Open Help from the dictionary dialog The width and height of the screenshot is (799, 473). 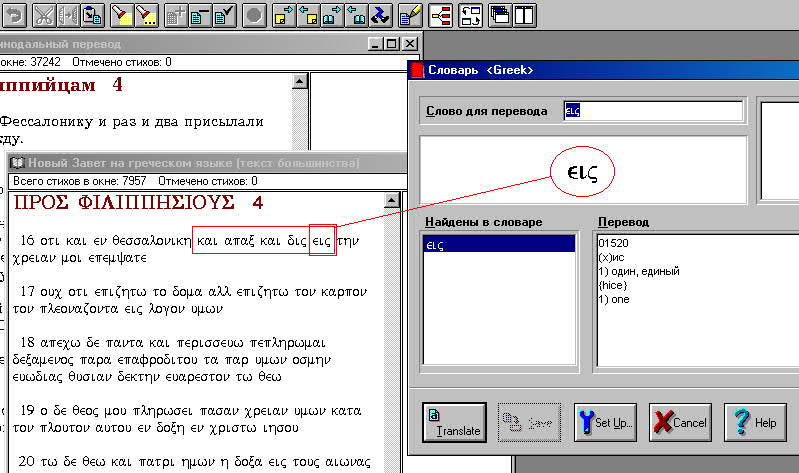[x=755, y=423]
